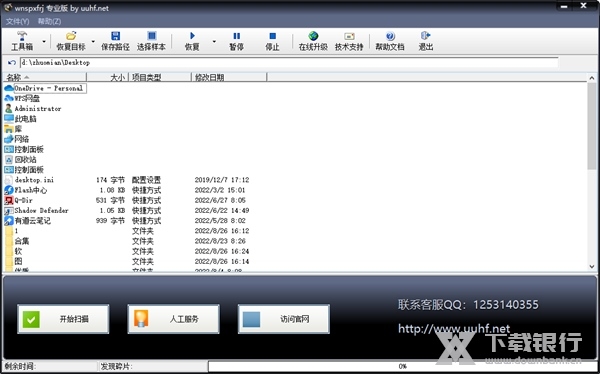This screenshot has height=374, width=600.
Task: Click scroll down arrow of file list
Action: 592,266
